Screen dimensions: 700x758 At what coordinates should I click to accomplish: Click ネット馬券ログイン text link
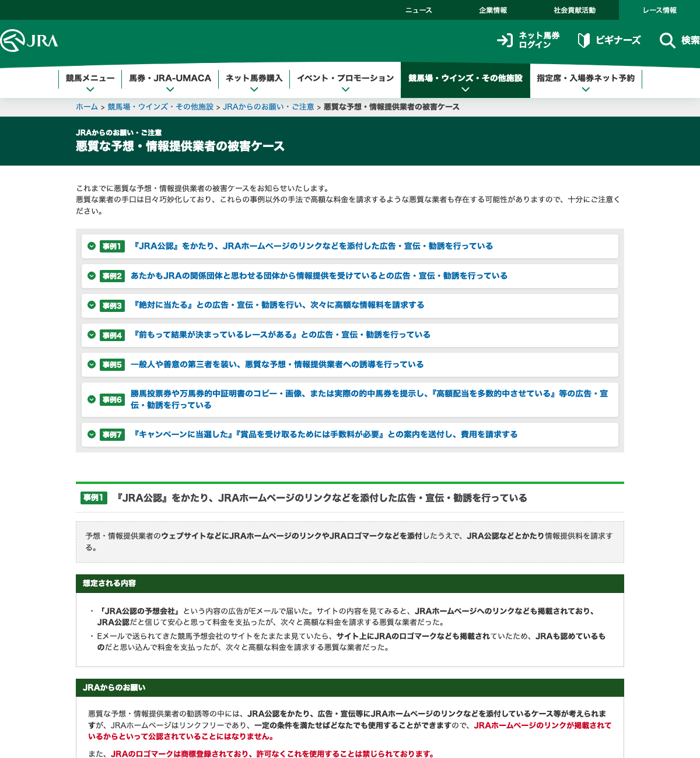point(539,40)
